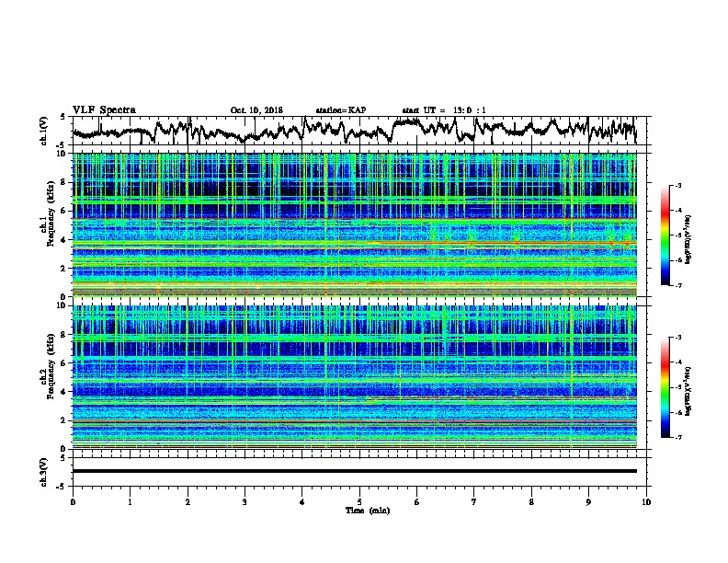
Task: Click time axis tick label "1"
Action: pos(130,502)
